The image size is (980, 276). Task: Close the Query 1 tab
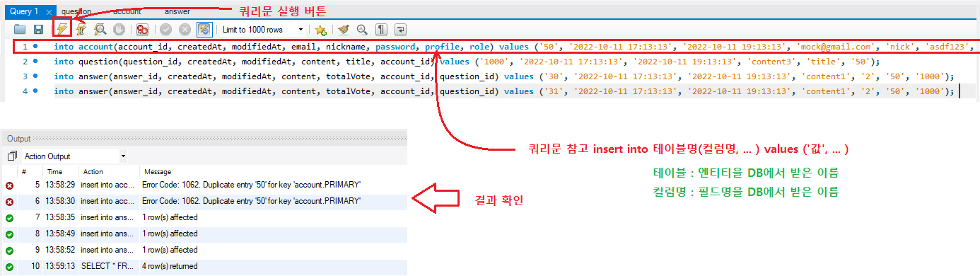(49, 13)
